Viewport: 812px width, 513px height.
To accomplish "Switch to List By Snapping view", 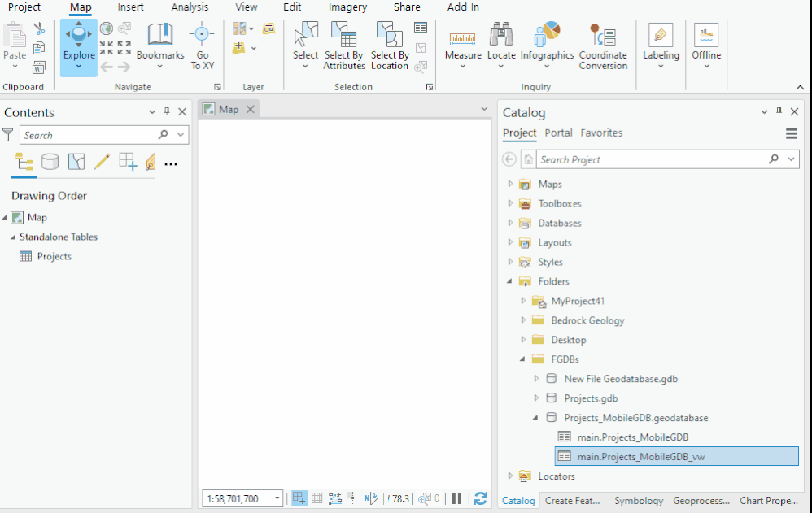I will (128, 162).
